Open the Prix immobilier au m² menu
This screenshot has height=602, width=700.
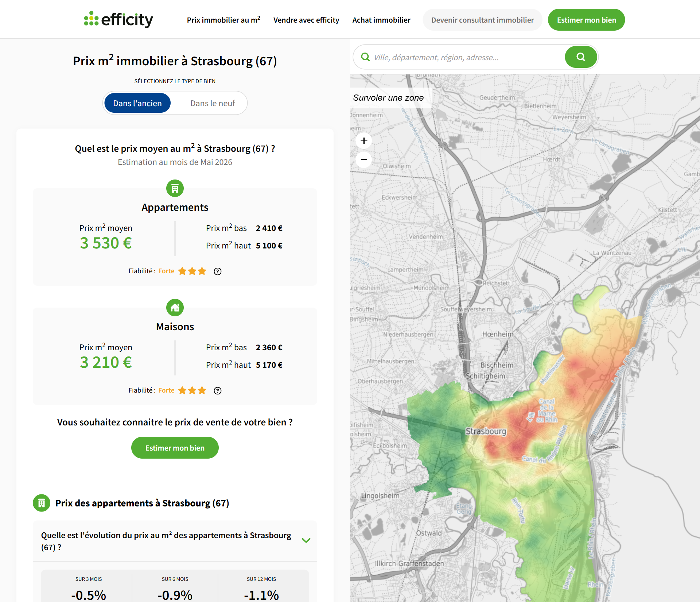pos(223,20)
